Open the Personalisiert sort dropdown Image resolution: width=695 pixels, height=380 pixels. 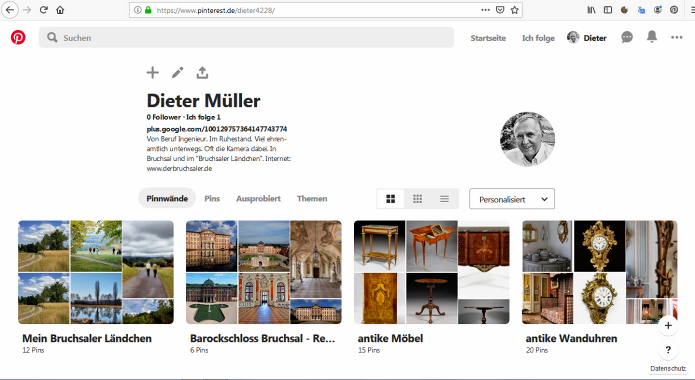512,199
